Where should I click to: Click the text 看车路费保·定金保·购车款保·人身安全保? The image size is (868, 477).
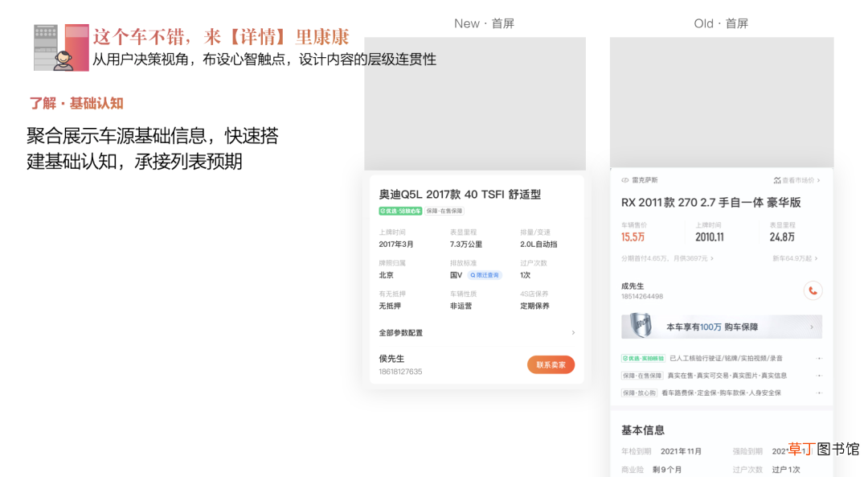pyautogui.click(x=721, y=393)
